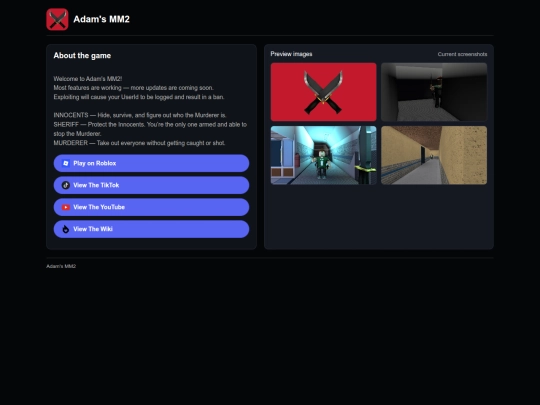Screen dimensions: 540x405
Task: Open the red crossed knives preview image
Action: [323, 92]
